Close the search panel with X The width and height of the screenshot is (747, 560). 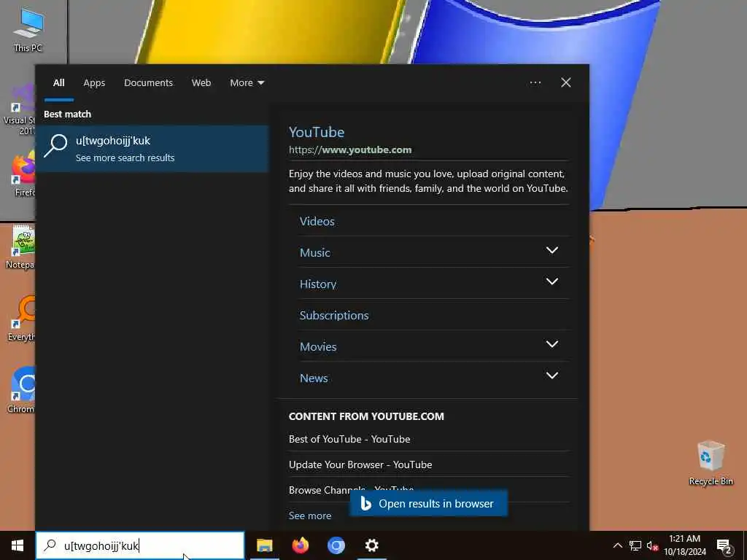pos(566,83)
